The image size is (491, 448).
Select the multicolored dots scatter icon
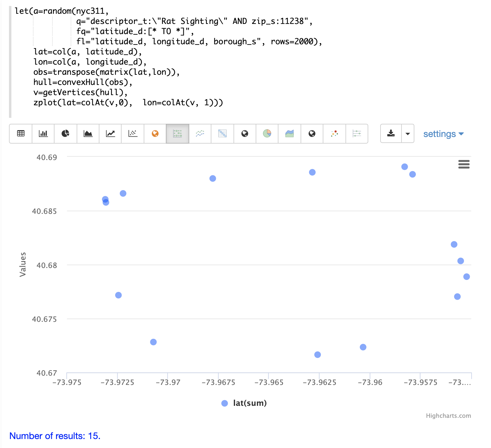(334, 134)
